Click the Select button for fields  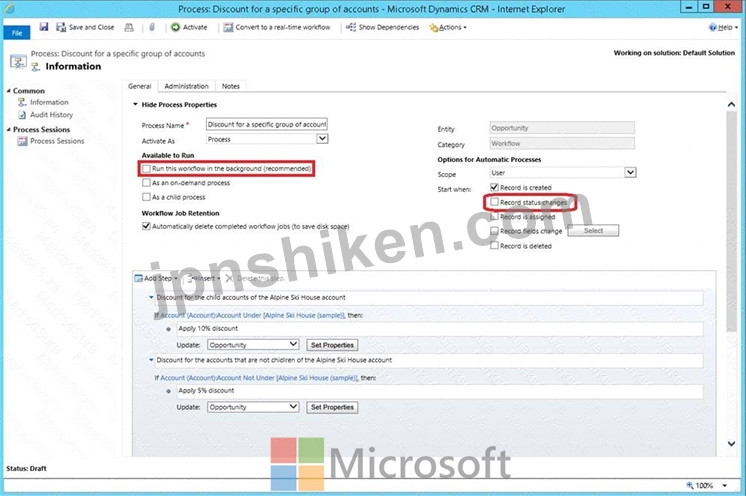593,231
